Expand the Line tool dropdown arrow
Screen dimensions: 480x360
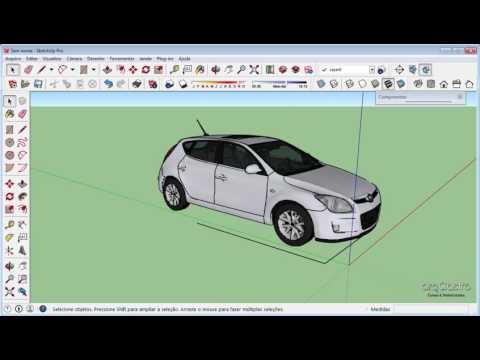coord(52,70)
